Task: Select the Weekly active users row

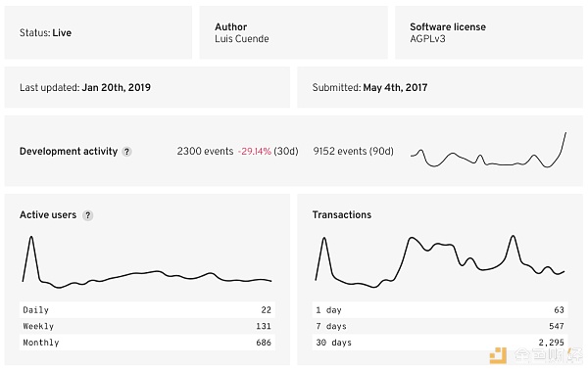Action: (147, 326)
